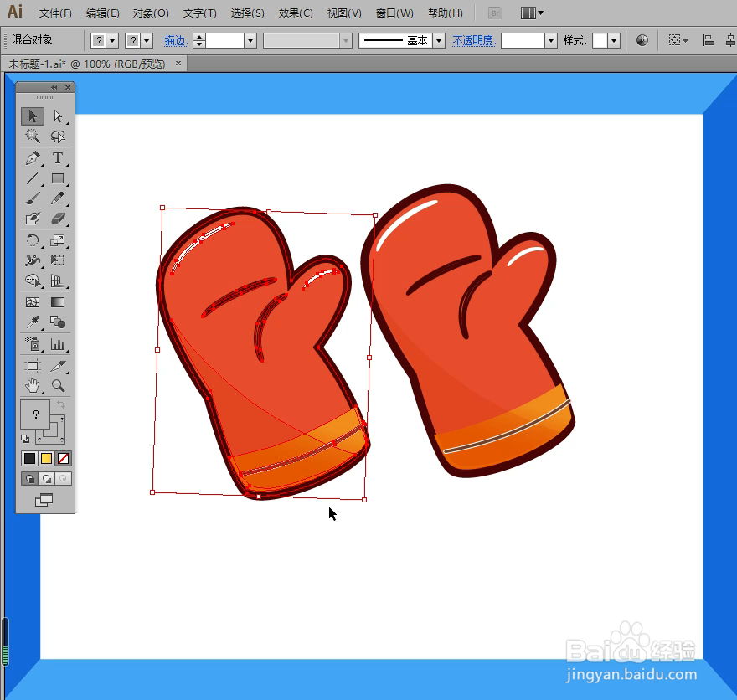This screenshot has width=737, height=700.
Task: Select the Hand tool
Action: [33, 386]
